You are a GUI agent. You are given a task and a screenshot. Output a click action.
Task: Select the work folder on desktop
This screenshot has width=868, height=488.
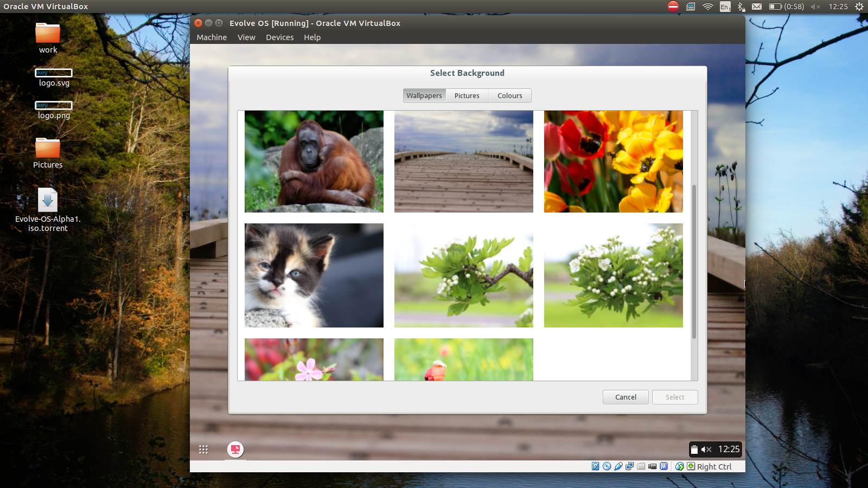pyautogui.click(x=48, y=38)
